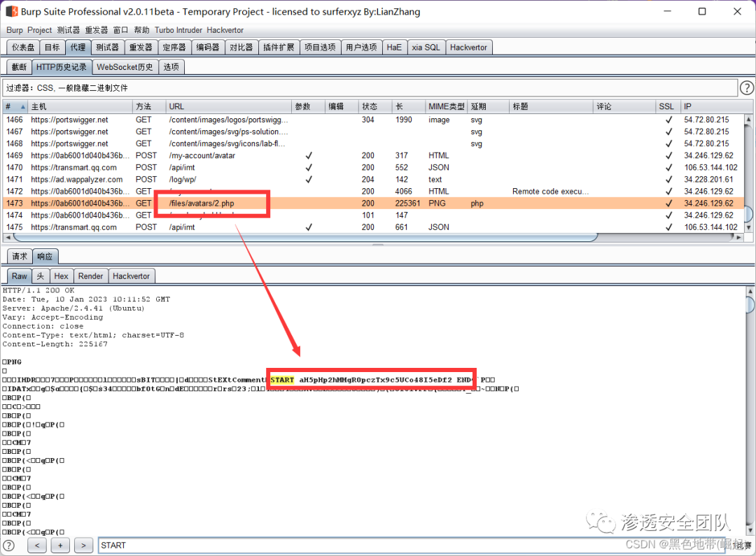Click the response pane vertical scrollbar

pos(750,304)
